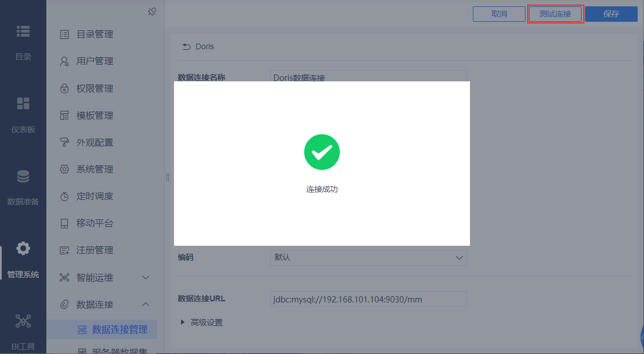
Task: Click the green success checkmark icon
Action: click(x=322, y=152)
